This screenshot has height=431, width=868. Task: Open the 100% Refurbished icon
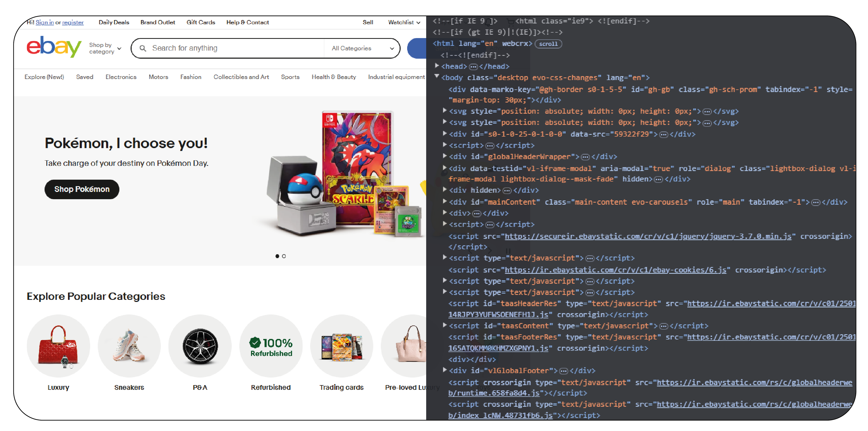[271, 346]
